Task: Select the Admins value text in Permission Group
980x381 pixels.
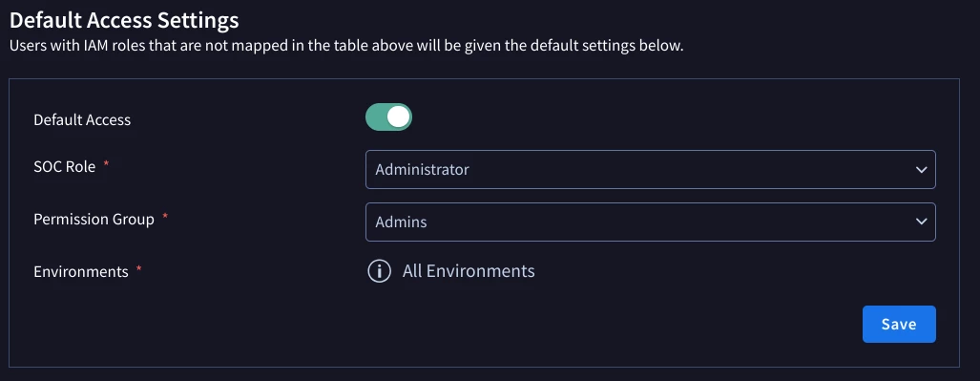Action: (401, 222)
